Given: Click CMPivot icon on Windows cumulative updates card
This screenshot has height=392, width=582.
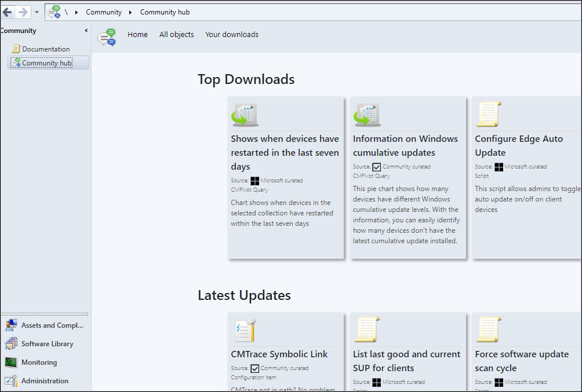Looking at the screenshot, I should (x=367, y=115).
